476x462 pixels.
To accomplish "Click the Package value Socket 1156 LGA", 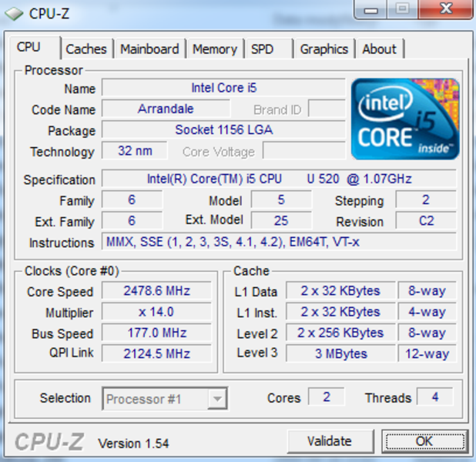I will point(223,130).
